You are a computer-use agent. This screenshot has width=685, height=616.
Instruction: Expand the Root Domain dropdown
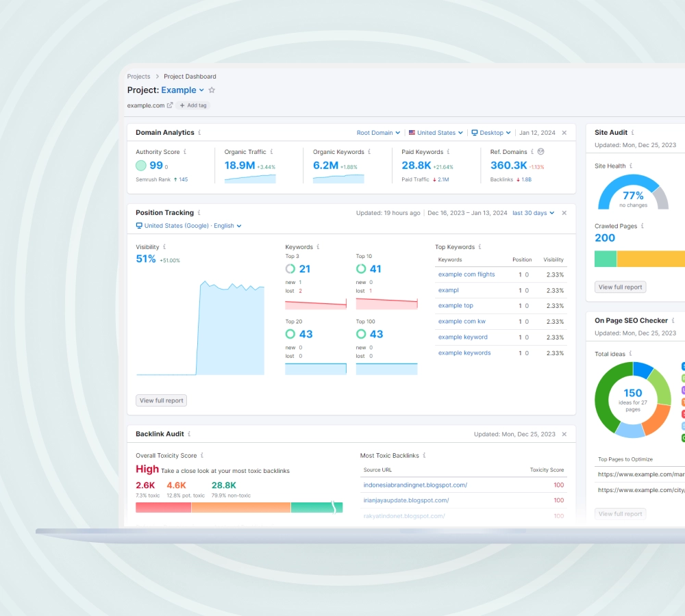pyautogui.click(x=378, y=133)
